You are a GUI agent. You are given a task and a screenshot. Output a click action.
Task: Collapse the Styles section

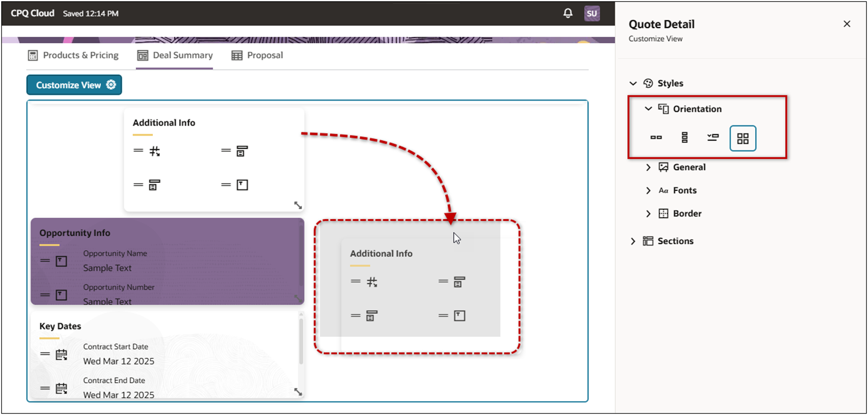pos(633,84)
